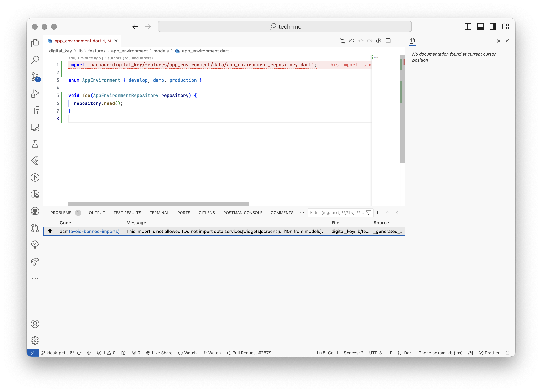Switch to the TERMINAL tab
This screenshot has width=542, height=392.
(159, 213)
